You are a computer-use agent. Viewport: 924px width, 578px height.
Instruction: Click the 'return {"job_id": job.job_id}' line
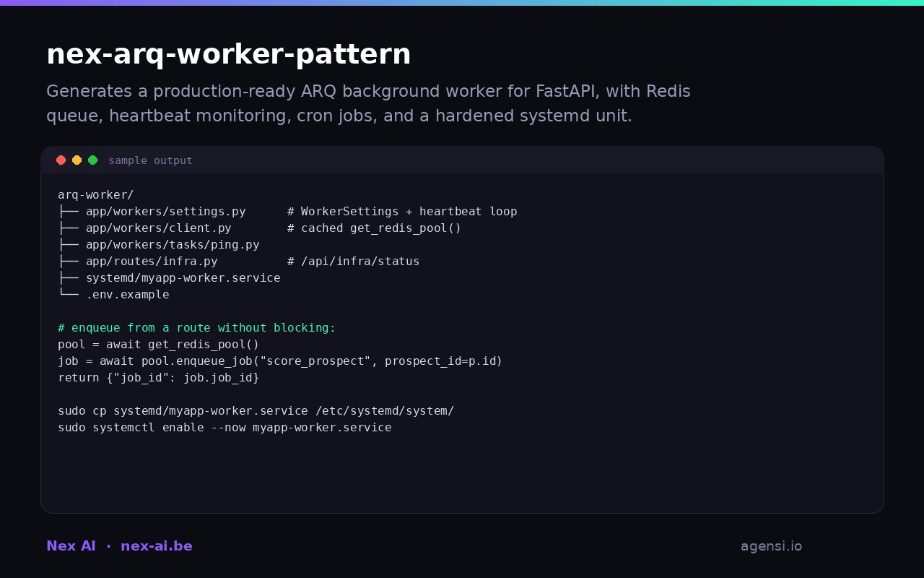[x=158, y=378]
